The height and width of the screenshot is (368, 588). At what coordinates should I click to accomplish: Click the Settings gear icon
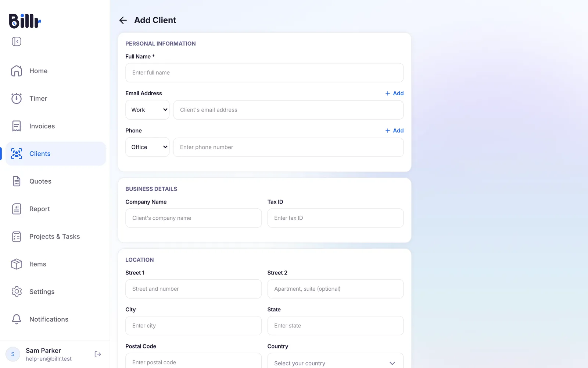coord(17,292)
